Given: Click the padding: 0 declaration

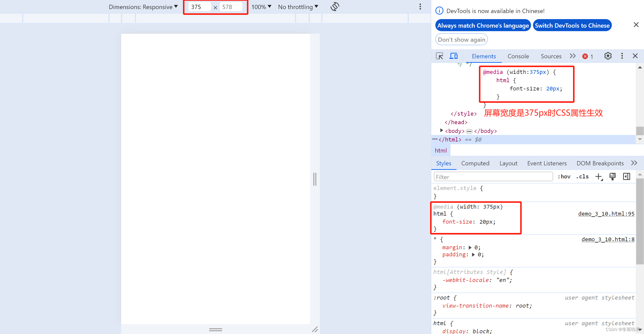Looking at the screenshot, I should [463, 255].
